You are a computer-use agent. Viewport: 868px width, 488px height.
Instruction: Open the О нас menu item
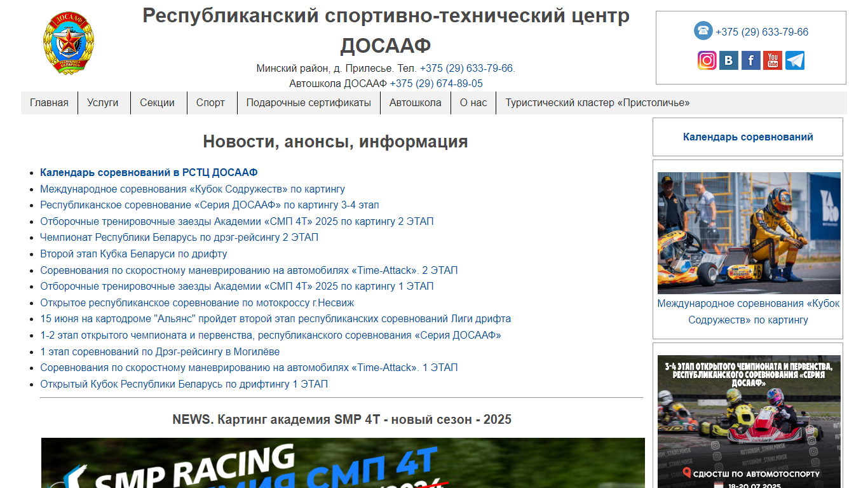click(473, 103)
